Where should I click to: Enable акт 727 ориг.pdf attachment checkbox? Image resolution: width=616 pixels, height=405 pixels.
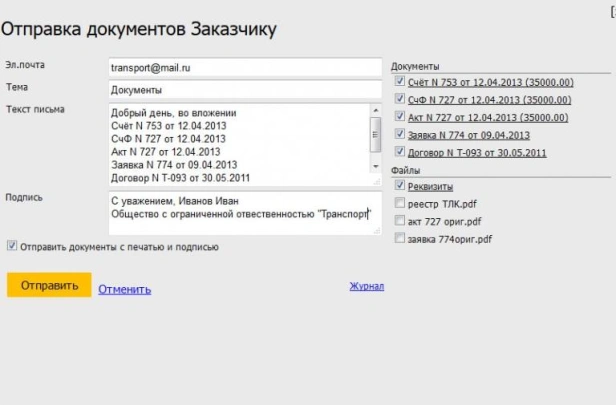pos(400,220)
